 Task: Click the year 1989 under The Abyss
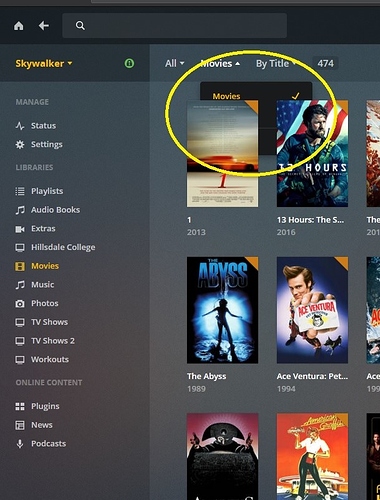click(196, 389)
